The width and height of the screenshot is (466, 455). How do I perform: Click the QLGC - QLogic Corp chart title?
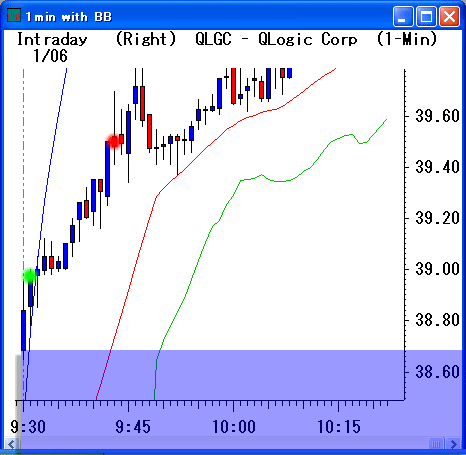click(x=276, y=39)
